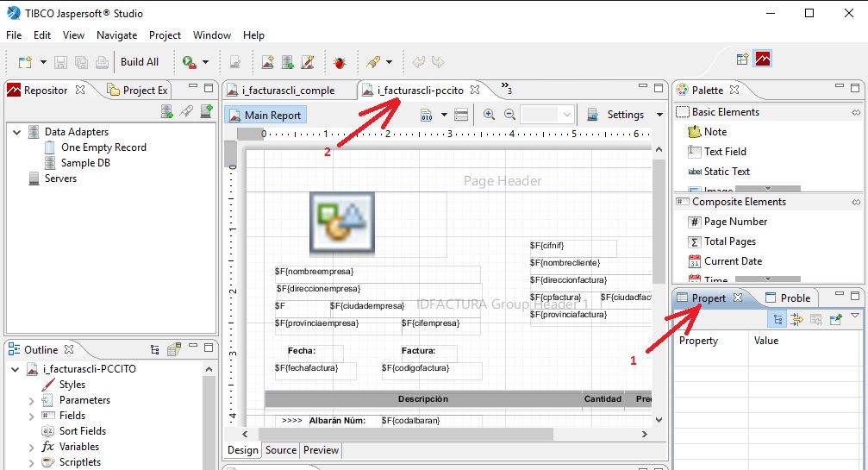Viewport: 868px width, 470px height.
Task: Click the binary file icon in editor toolbar
Action: pyautogui.click(x=427, y=116)
